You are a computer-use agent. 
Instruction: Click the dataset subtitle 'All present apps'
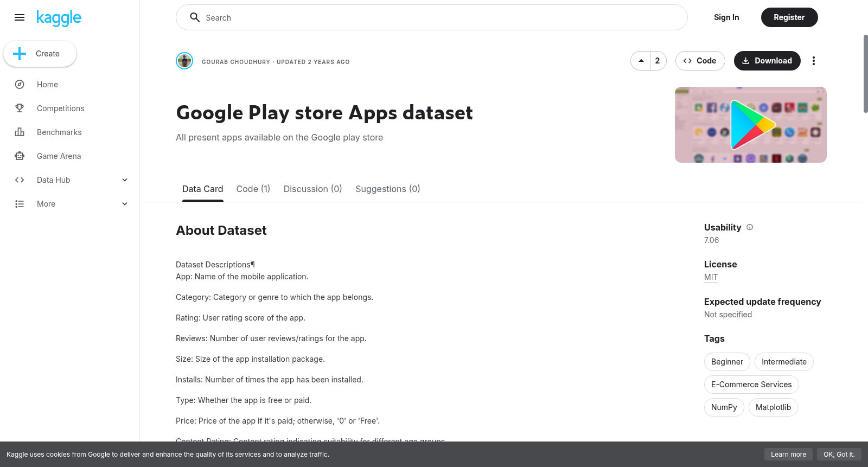click(x=279, y=138)
